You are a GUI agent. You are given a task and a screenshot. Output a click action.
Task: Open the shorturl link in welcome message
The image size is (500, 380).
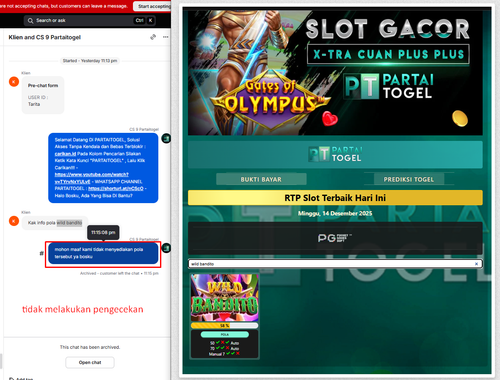[116, 188]
